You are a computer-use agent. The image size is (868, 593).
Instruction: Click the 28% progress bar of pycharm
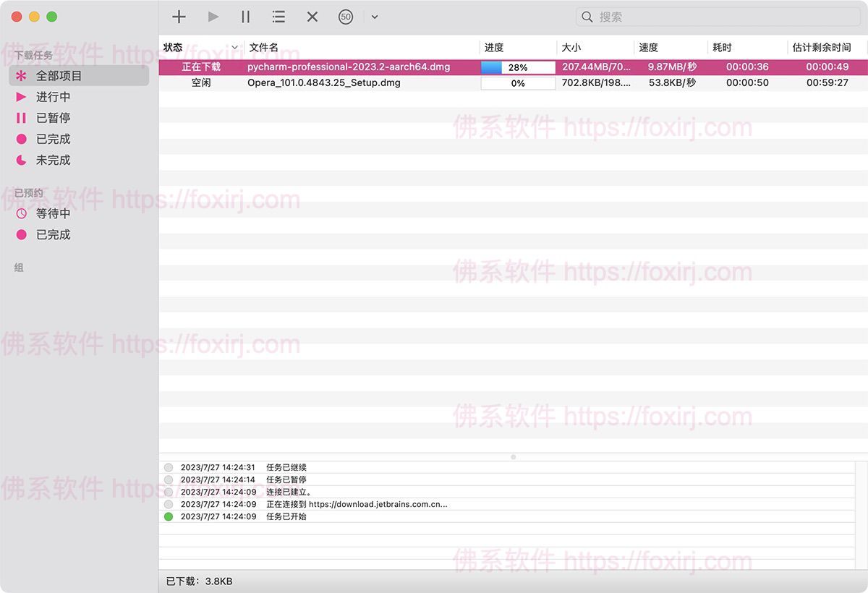[518, 67]
